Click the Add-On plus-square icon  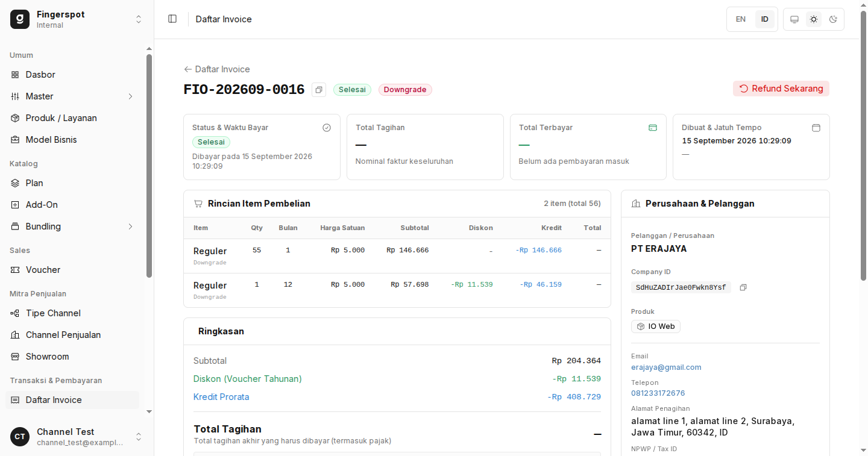tap(15, 205)
